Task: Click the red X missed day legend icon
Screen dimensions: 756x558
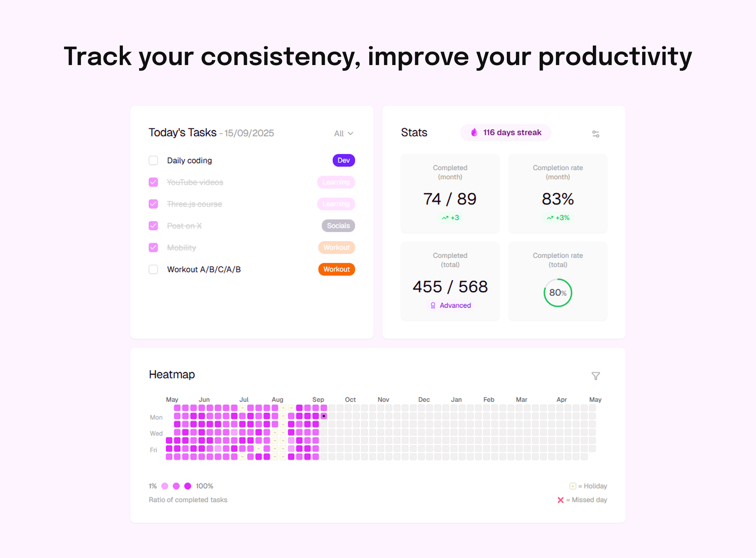Action: tap(560, 500)
